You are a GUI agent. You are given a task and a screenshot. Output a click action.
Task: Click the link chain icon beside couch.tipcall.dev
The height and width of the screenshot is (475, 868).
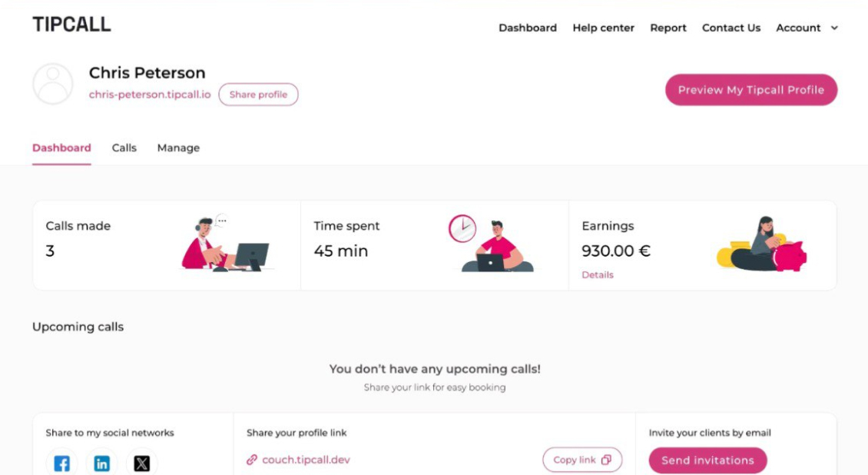click(251, 460)
